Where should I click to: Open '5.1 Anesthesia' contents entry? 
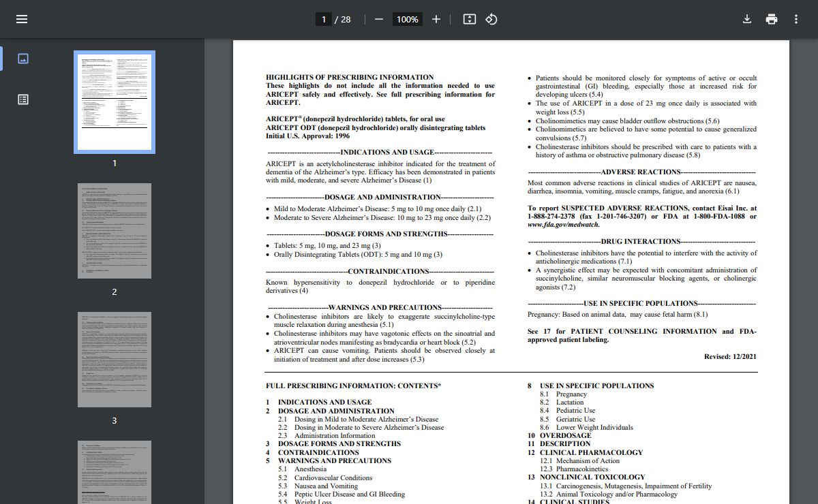tap(302, 469)
